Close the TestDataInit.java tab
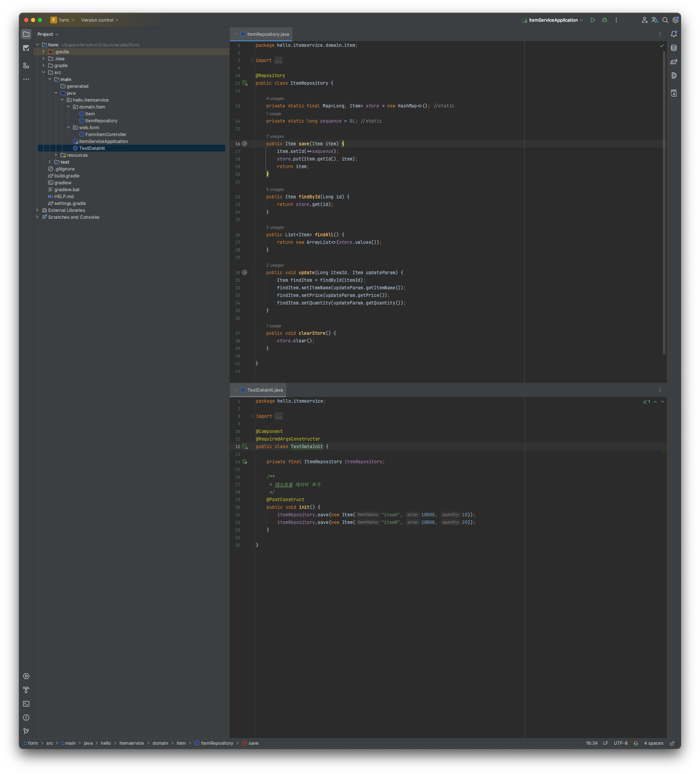 coord(235,390)
